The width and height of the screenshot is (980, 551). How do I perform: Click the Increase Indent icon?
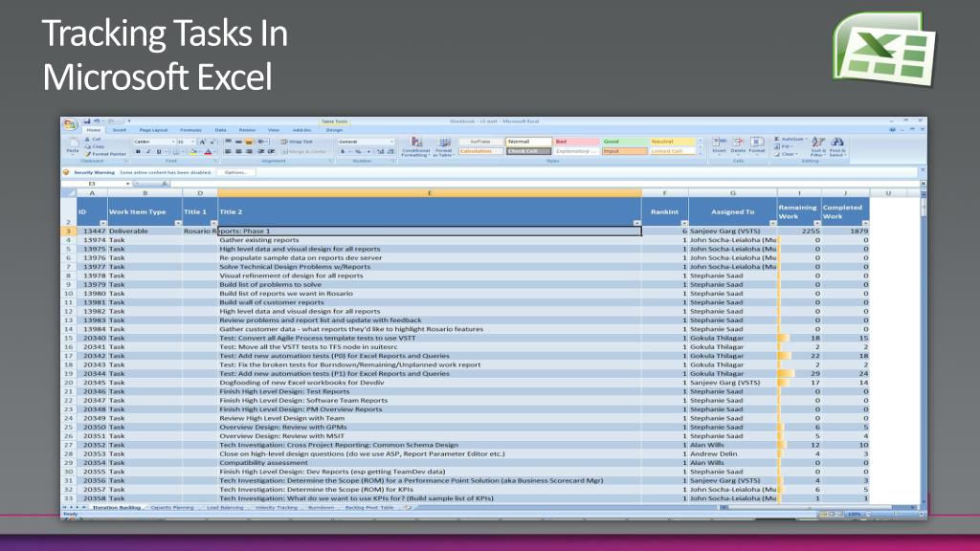(x=271, y=152)
